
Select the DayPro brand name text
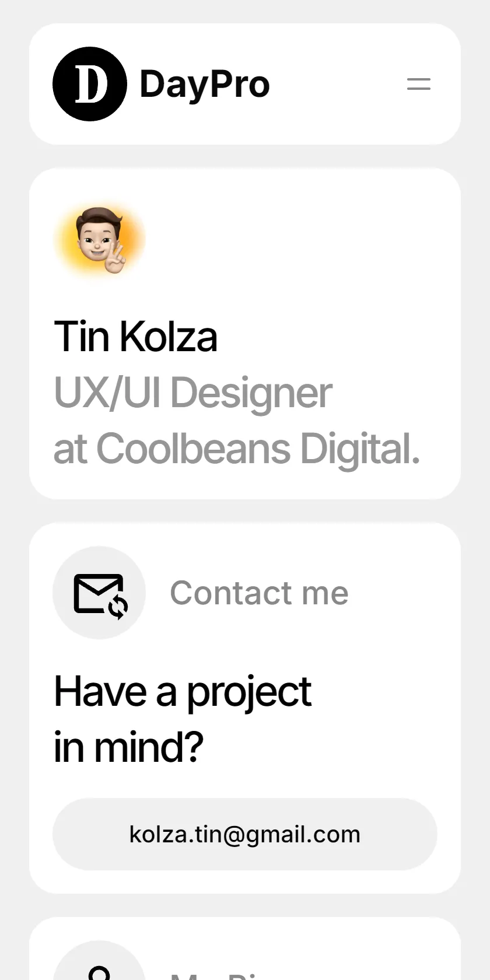point(205,84)
